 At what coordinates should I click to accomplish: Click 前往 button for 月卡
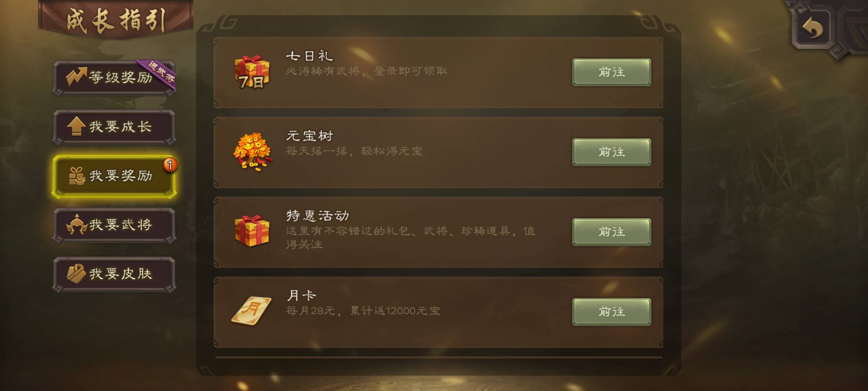(612, 312)
